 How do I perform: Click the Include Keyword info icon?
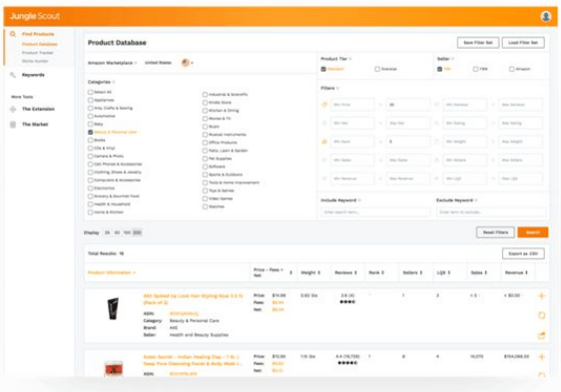pyautogui.click(x=359, y=200)
